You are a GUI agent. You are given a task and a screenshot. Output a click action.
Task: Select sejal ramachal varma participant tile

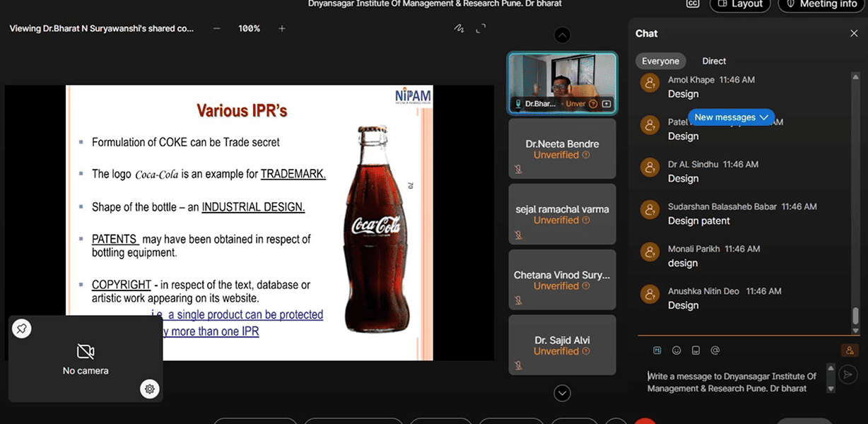pyautogui.click(x=562, y=214)
